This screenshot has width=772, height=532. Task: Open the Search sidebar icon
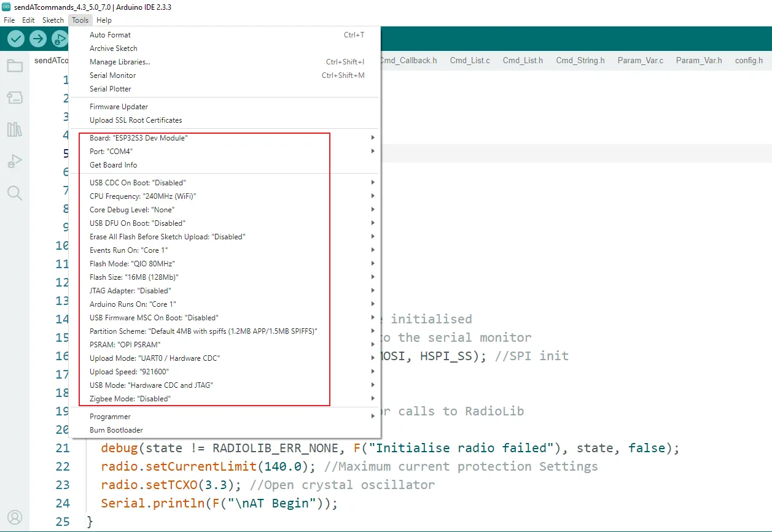pos(15,193)
